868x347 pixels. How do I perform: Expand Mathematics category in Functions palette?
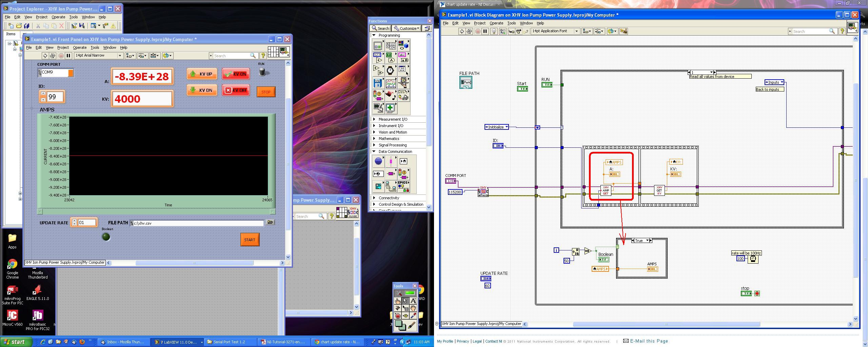pyautogui.click(x=374, y=139)
